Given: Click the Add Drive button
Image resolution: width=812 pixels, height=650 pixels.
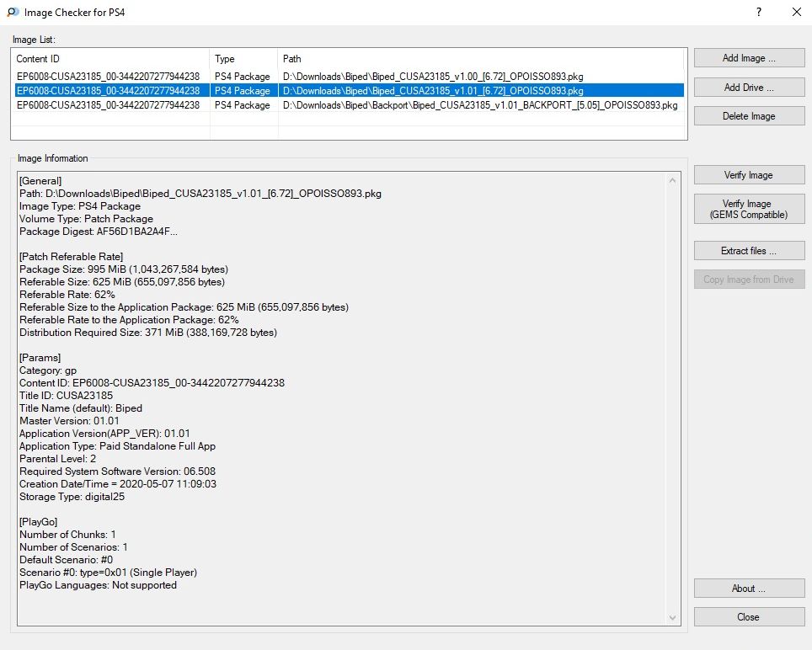Looking at the screenshot, I should [x=749, y=88].
